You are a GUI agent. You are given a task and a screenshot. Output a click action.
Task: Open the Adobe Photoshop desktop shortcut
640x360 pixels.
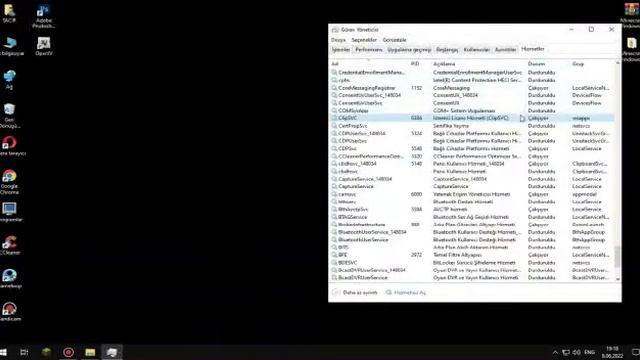coord(43,16)
